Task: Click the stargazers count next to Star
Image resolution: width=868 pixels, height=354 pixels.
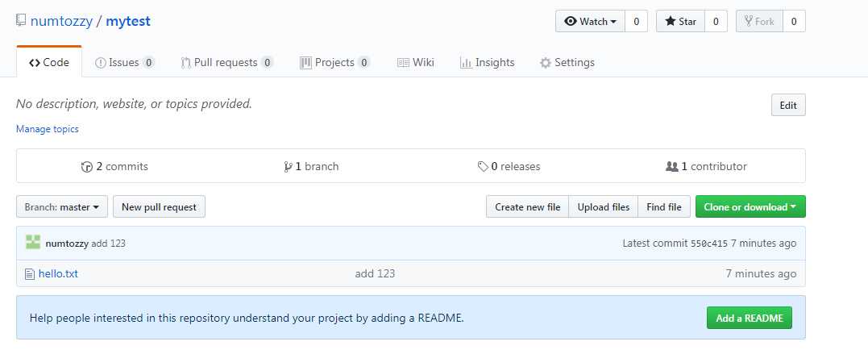Action: click(x=716, y=22)
